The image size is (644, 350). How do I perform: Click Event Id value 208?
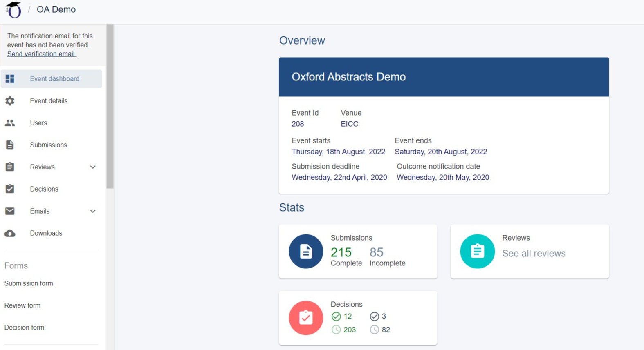coord(298,124)
